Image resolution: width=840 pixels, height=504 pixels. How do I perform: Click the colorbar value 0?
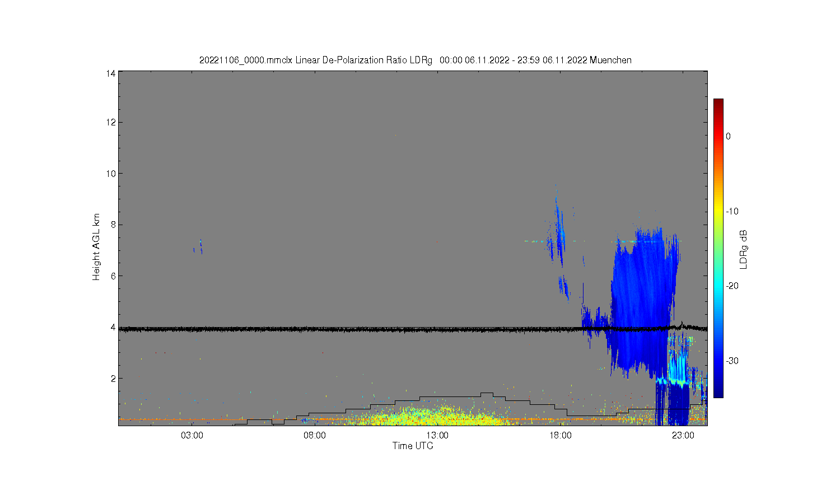(729, 136)
